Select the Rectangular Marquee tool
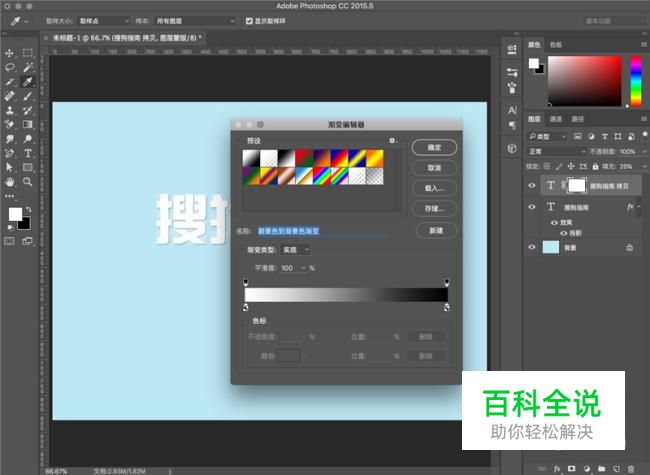Viewport: 650px width, 475px height. (x=28, y=53)
